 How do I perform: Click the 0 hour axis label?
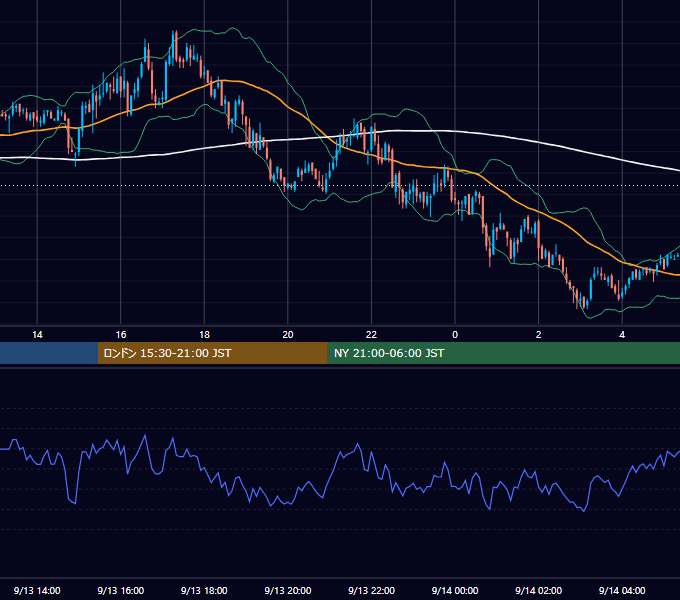(x=455, y=335)
